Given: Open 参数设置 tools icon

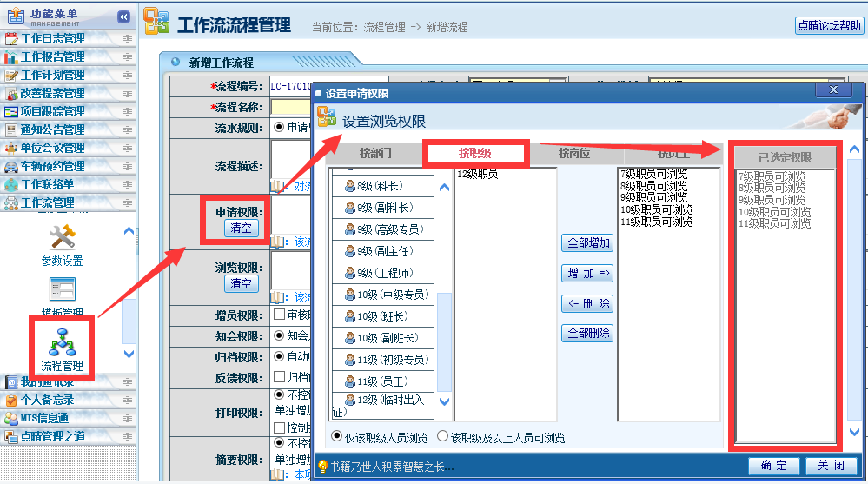Looking at the screenshot, I should click(62, 237).
